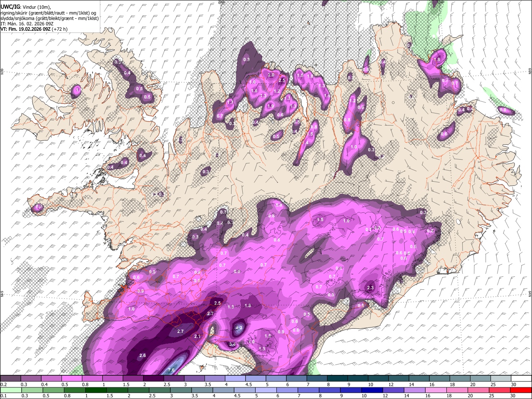Click the '0.1' label in the lower legend
Image resolution: width=532 pixels, height=399 pixels.
[3, 396]
